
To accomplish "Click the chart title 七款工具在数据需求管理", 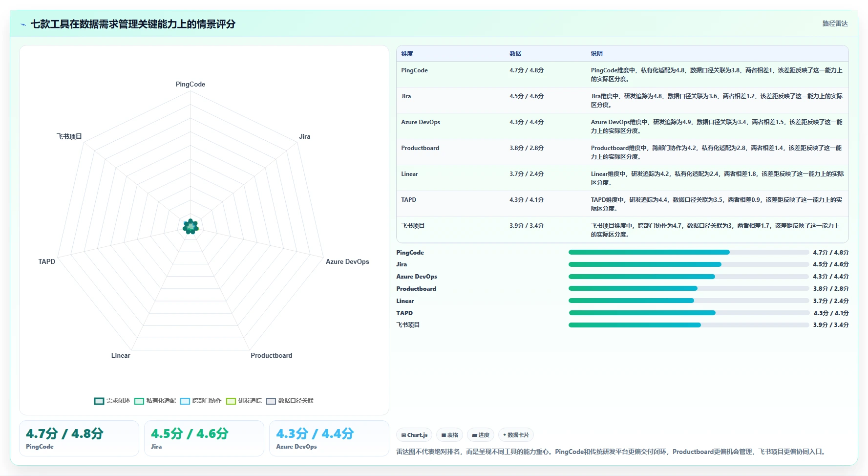I will point(133,24).
